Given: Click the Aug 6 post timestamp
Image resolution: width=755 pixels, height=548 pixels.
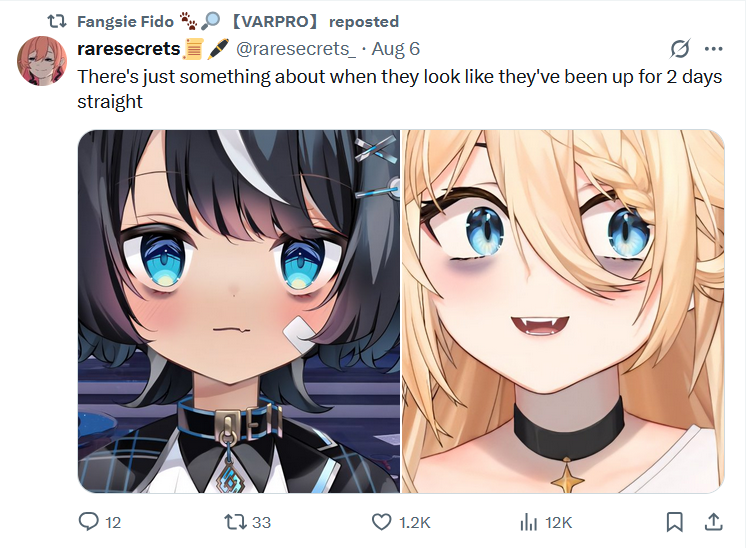Looking at the screenshot, I should coord(395,49).
